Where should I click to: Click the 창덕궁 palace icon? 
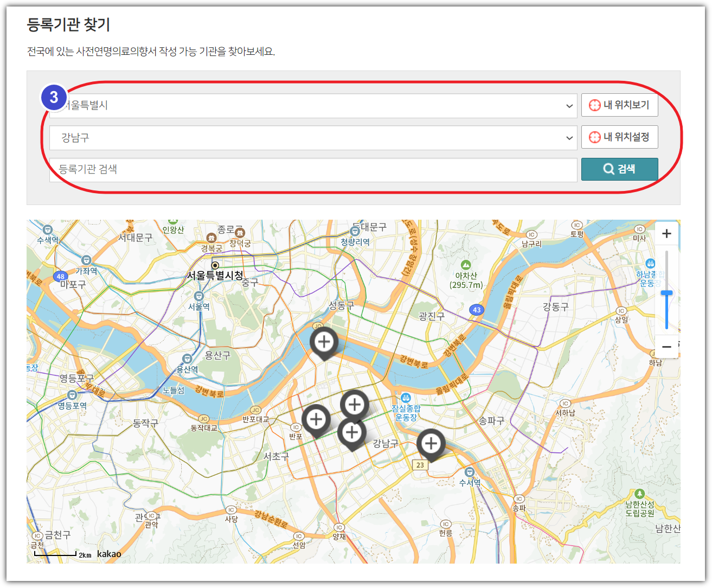[240, 233]
